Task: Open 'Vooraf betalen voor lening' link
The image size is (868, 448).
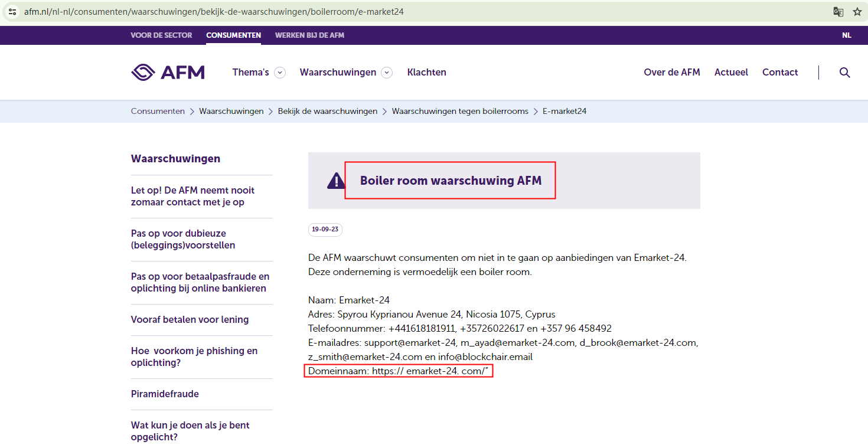Action: pyautogui.click(x=190, y=319)
